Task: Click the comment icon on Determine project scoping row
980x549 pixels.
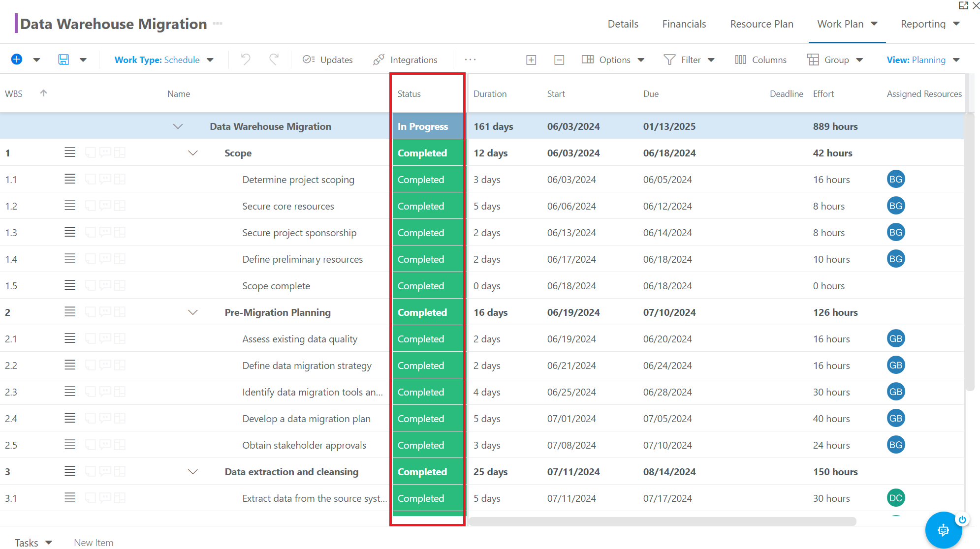Action: (105, 180)
